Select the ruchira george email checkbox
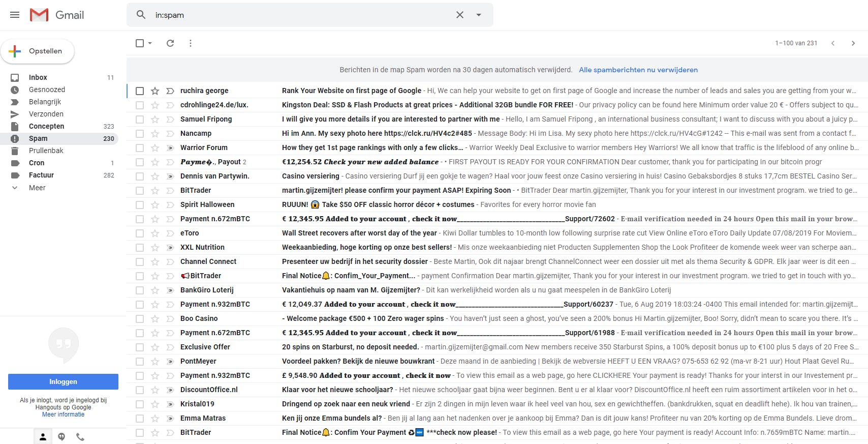 140,91
